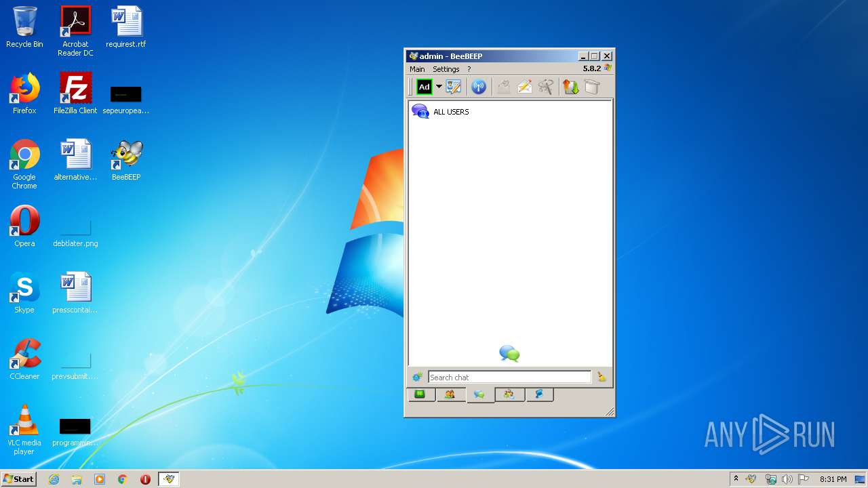Open the Main menu
The image size is (868, 488).
coord(417,69)
